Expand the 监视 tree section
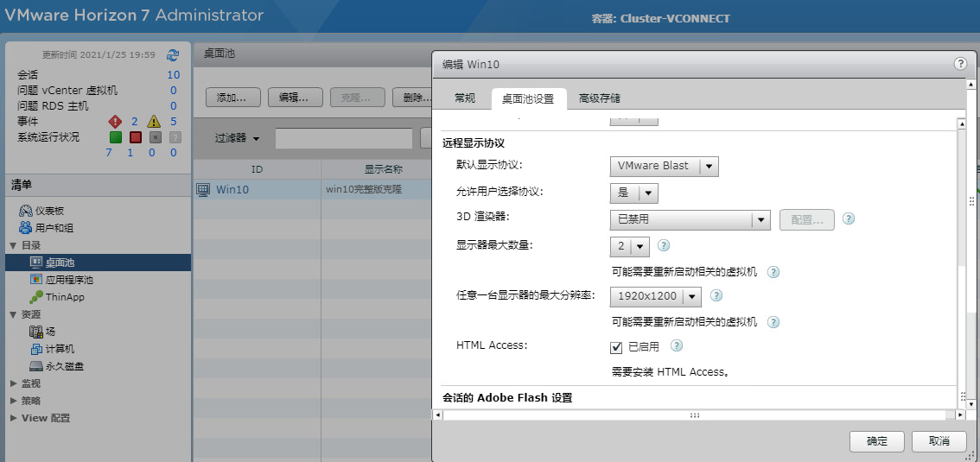The image size is (980, 462). point(14,383)
